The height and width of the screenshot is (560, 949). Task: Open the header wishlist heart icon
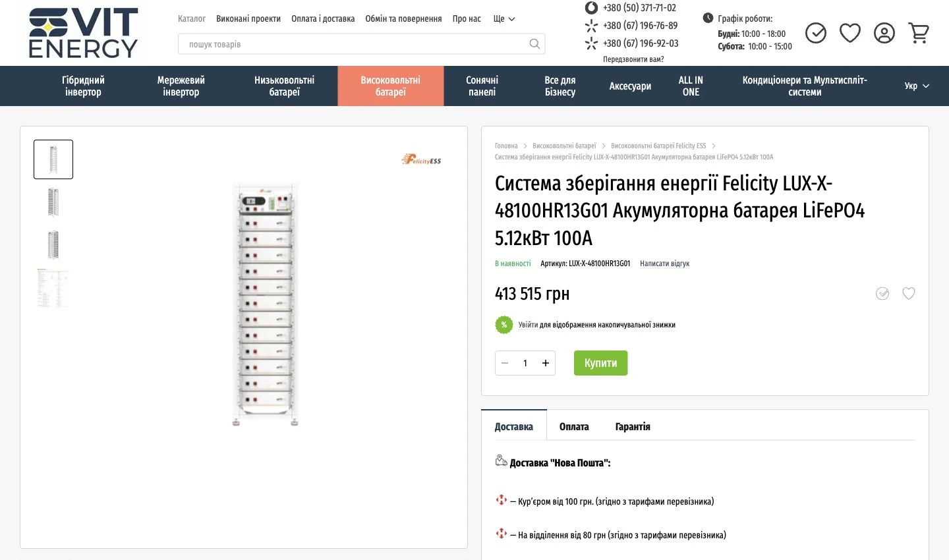[x=850, y=32]
